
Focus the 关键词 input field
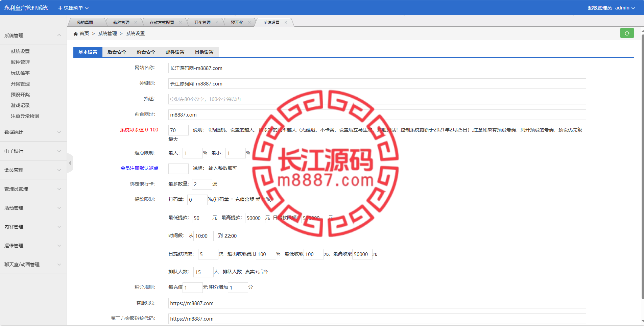click(x=377, y=83)
